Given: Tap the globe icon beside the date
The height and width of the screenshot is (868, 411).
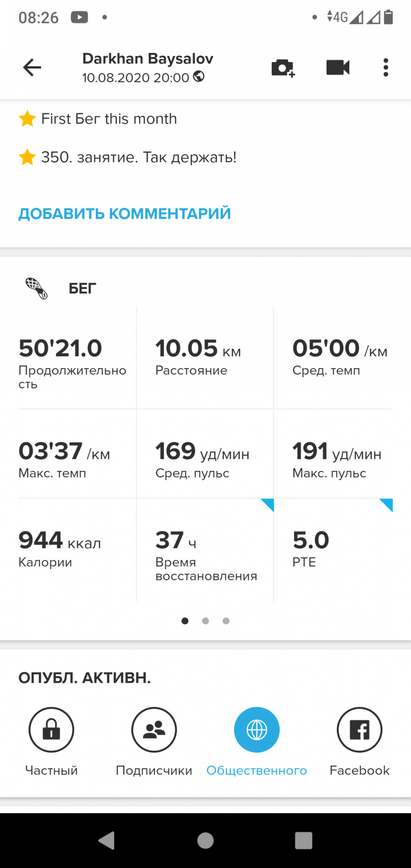Looking at the screenshot, I should pyautogui.click(x=199, y=76).
